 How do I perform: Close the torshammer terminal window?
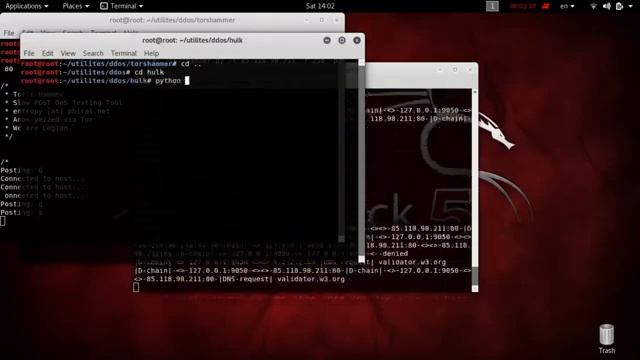336,20
